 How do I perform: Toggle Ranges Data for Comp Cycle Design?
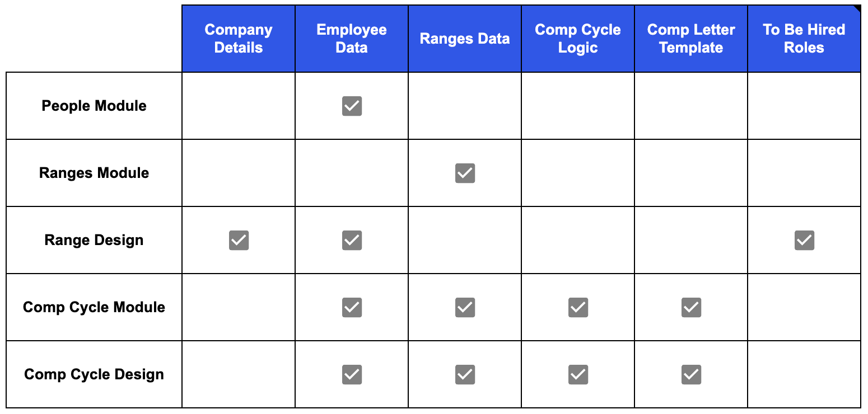tap(465, 374)
